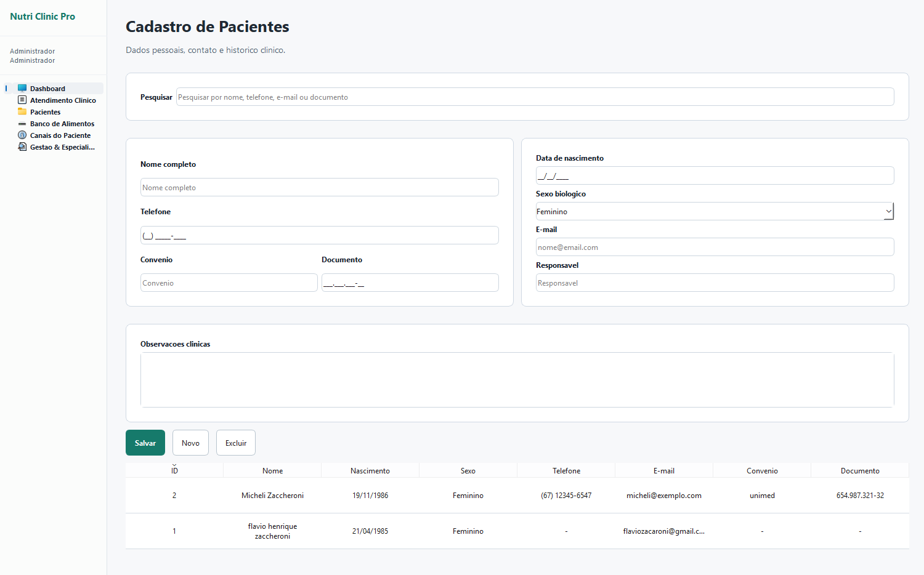
Task: Click the Nome completo input field
Action: tap(319, 187)
